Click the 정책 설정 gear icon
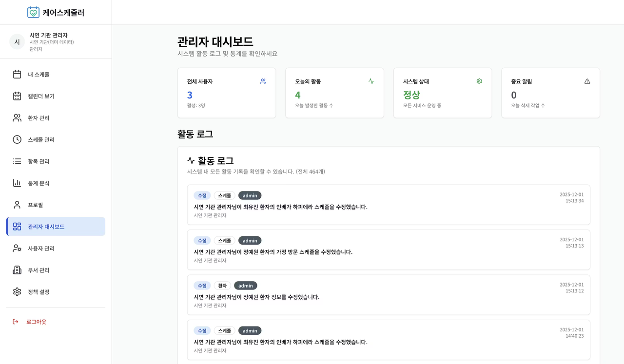624x364 pixels. point(17,291)
